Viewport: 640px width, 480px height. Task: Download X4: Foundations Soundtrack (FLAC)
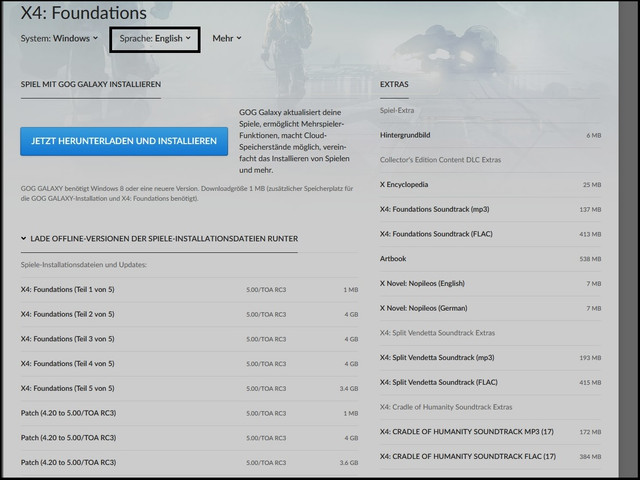pyautogui.click(x=490, y=234)
